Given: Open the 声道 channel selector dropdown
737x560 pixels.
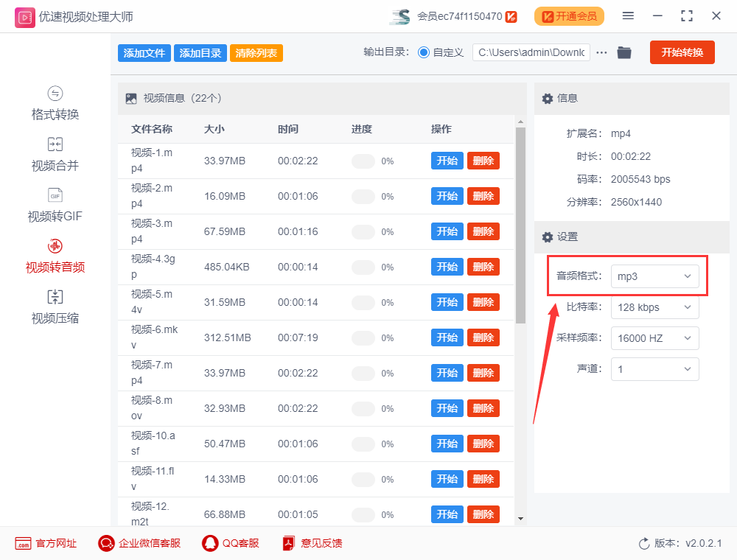Looking at the screenshot, I should coord(654,369).
